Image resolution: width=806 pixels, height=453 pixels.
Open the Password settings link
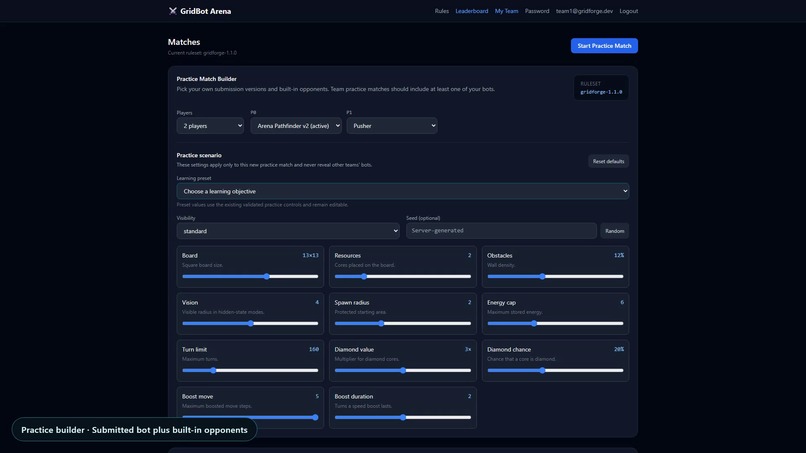[537, 11]
